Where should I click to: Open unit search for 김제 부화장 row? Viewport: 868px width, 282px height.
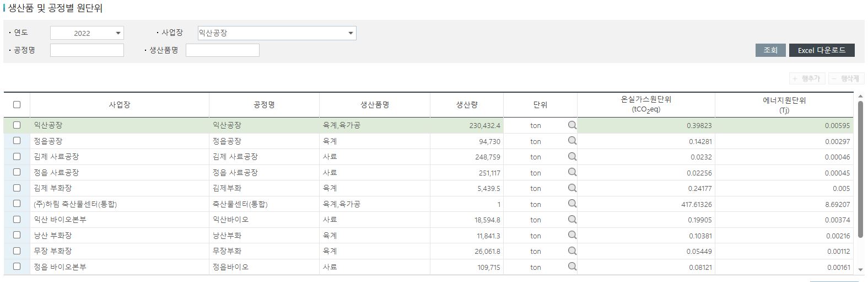coord(572,188)
